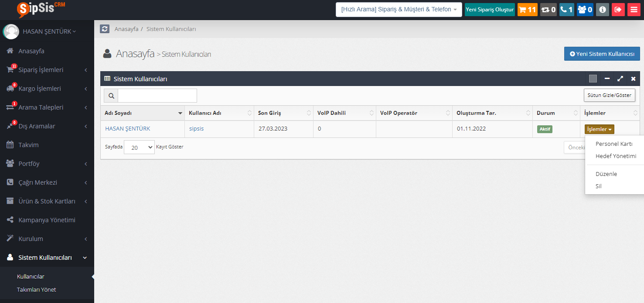Open the records per page dropdown
This screenshot has width=644, height=303.
coord(139,148)
